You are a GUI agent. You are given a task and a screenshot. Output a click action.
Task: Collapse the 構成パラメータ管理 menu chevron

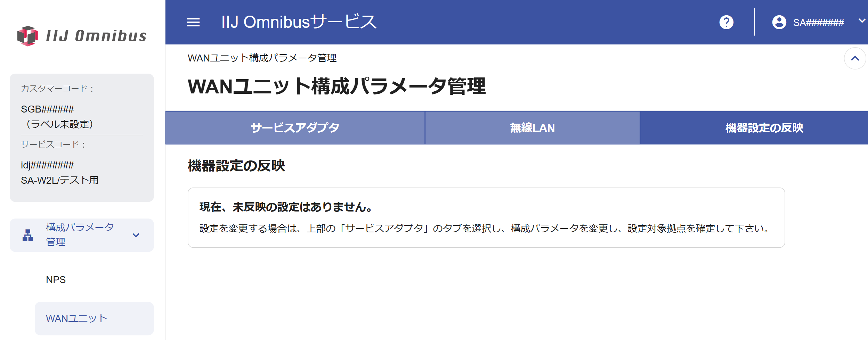(136, 235)
